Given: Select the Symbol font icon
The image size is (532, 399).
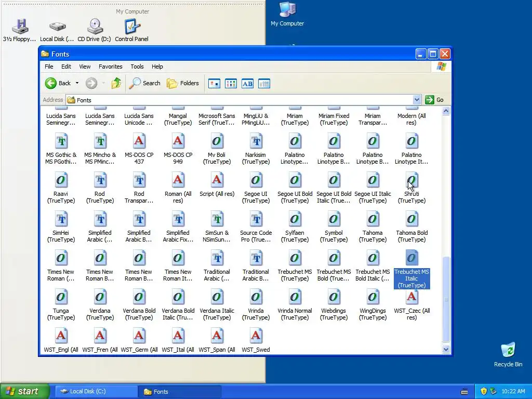Looking at the screenshot, I should point(334,219).
